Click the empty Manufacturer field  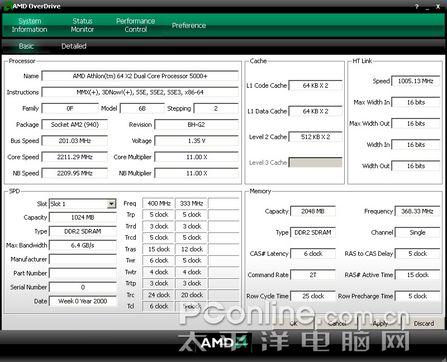[83, 259]
